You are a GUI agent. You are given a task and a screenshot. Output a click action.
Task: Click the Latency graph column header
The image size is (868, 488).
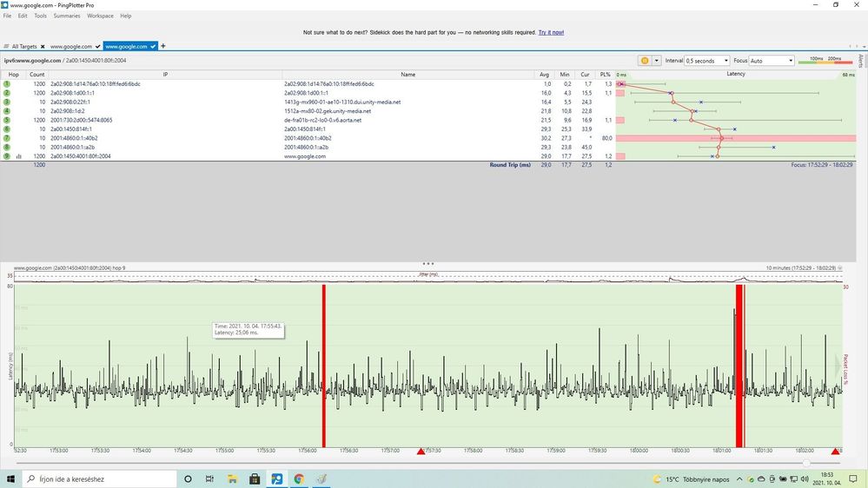pos(735,74)
